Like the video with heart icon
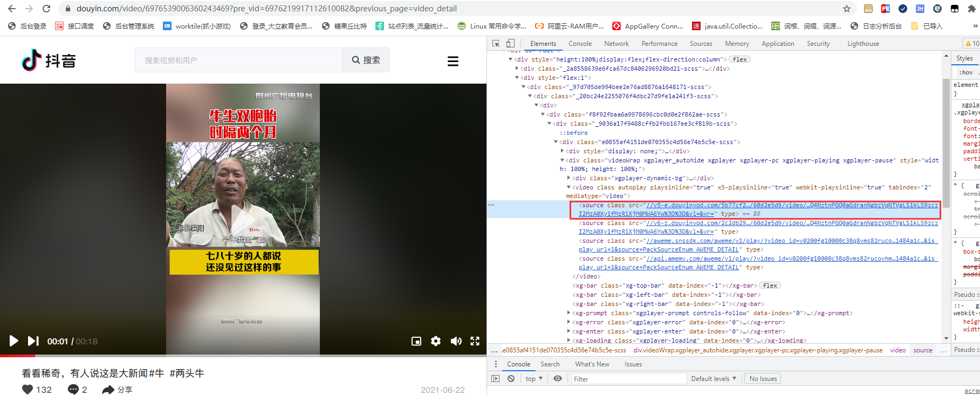This screenshot has width=980, height=395. click(x=28, y=389)
